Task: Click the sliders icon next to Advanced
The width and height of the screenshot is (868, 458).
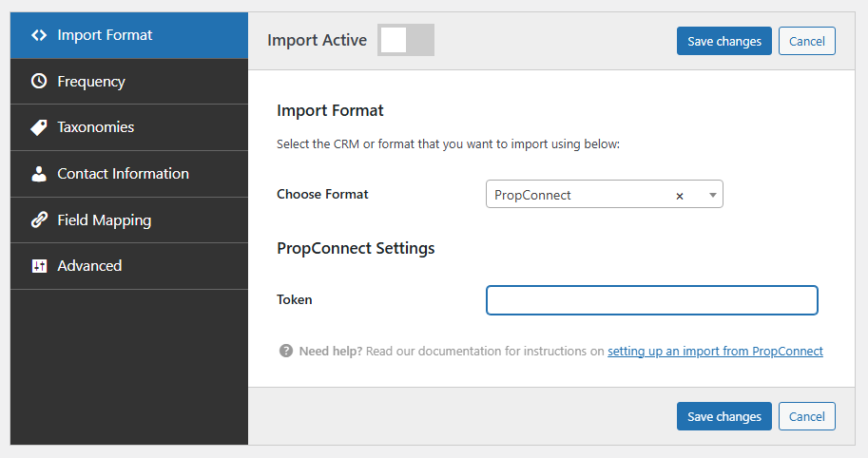Action: click(39, 266)
